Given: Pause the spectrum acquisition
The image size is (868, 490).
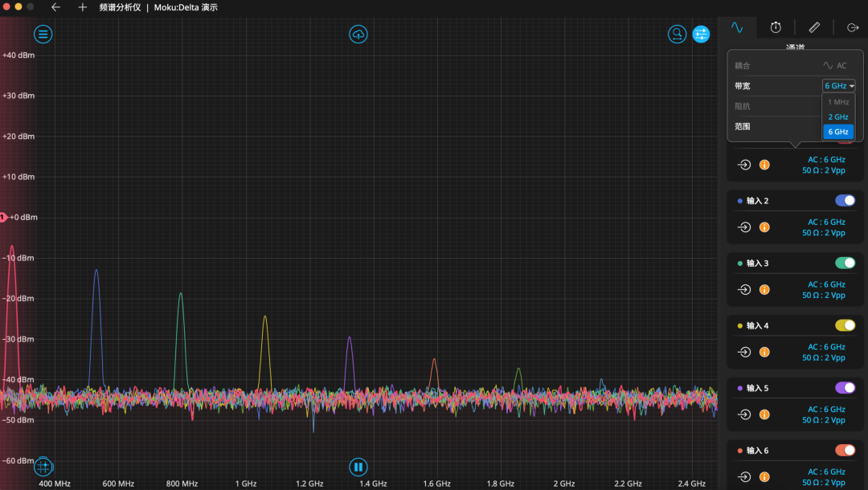Looking at the screenshot, I should tap(358, 467).
